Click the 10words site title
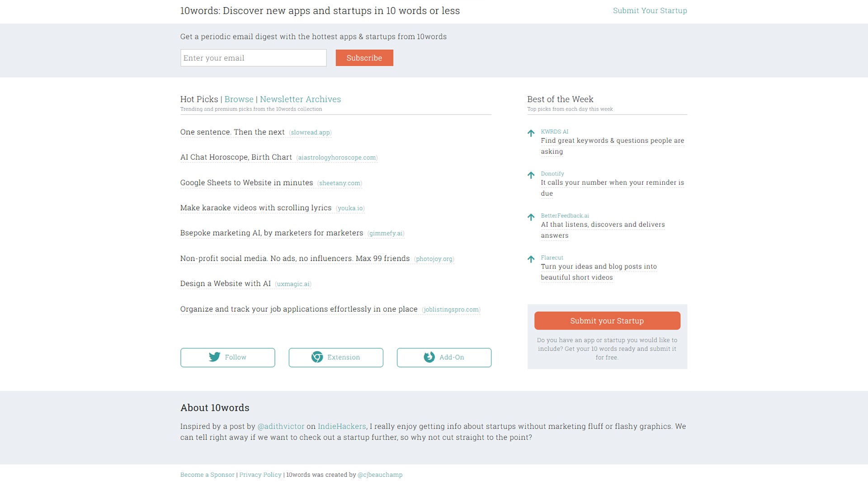Screen dimensions: 868x488 point(320,11)
